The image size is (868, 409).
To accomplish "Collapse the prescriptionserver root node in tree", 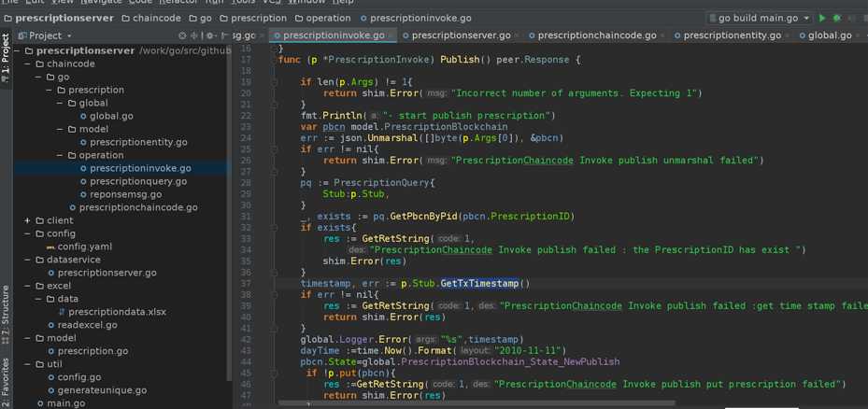I will click(16, 51).
